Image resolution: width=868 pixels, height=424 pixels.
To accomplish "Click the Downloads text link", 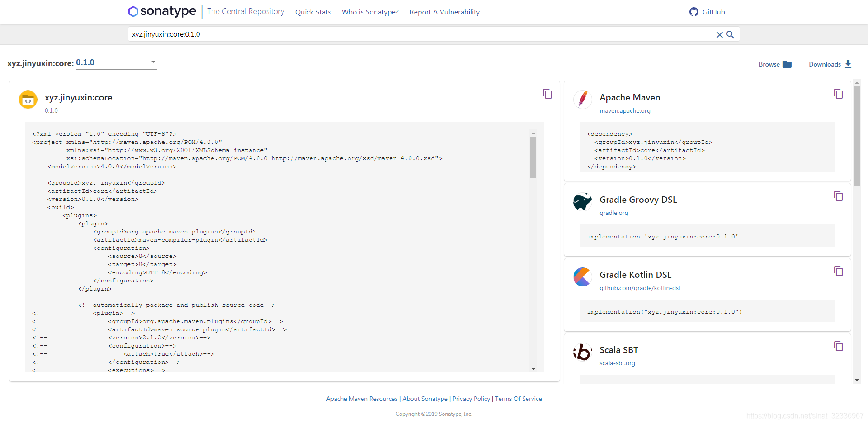I will click(x=825, y=64).
